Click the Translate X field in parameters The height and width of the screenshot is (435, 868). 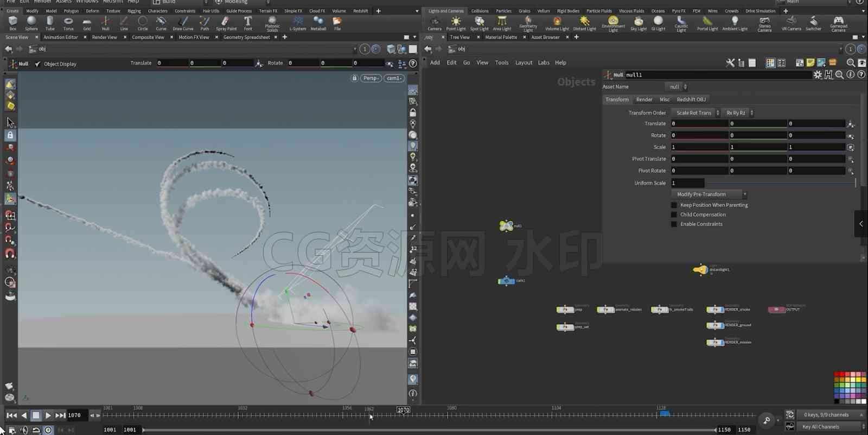699,124
